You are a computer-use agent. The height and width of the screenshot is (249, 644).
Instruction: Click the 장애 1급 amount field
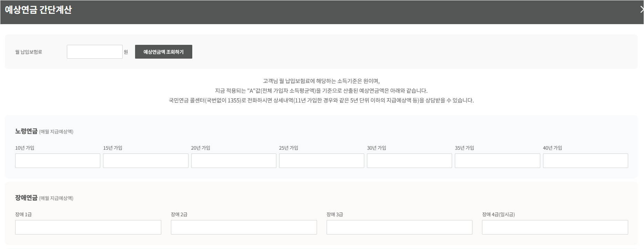pyautogui.click(x=88, y=227)
